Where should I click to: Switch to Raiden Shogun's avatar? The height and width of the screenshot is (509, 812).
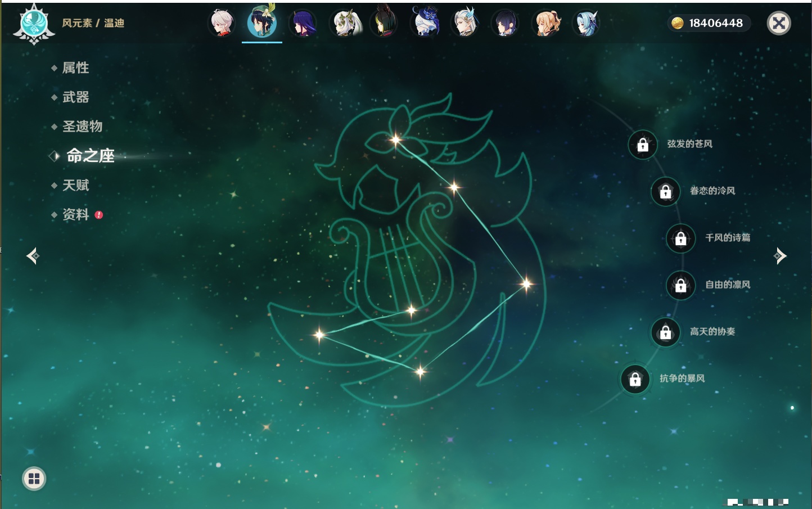click(303, 23)
